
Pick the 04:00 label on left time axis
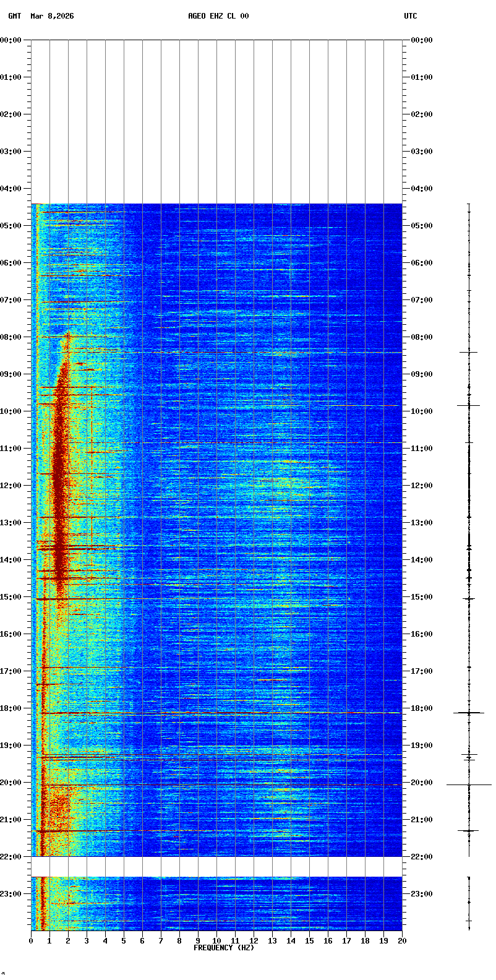pos(11,189)
